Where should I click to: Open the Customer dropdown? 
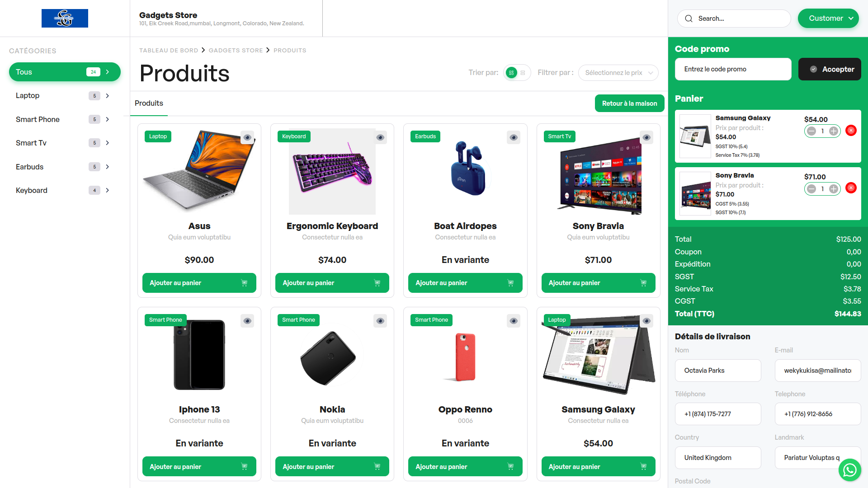click(x=828, y=19)
